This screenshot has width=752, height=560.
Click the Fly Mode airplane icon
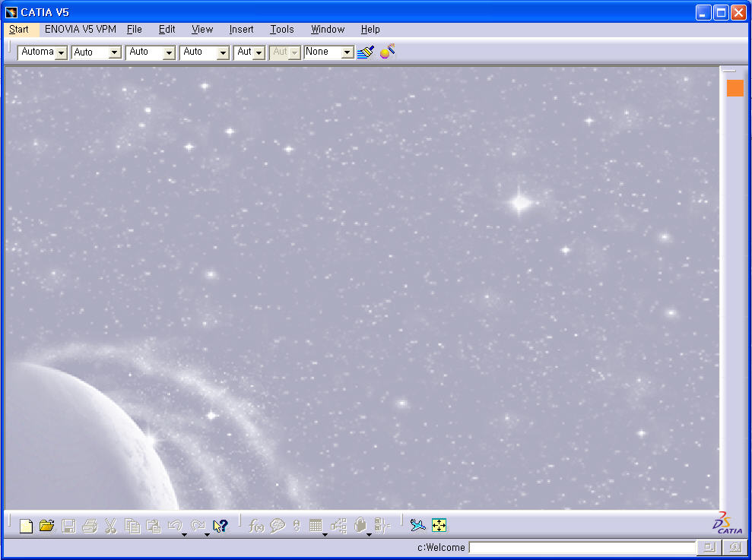(x=417, y=526)
